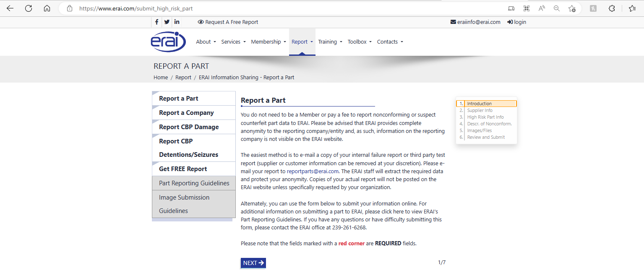Click the grey extension icon in the toolbar
644x278 pixels.
coord(593,8)
